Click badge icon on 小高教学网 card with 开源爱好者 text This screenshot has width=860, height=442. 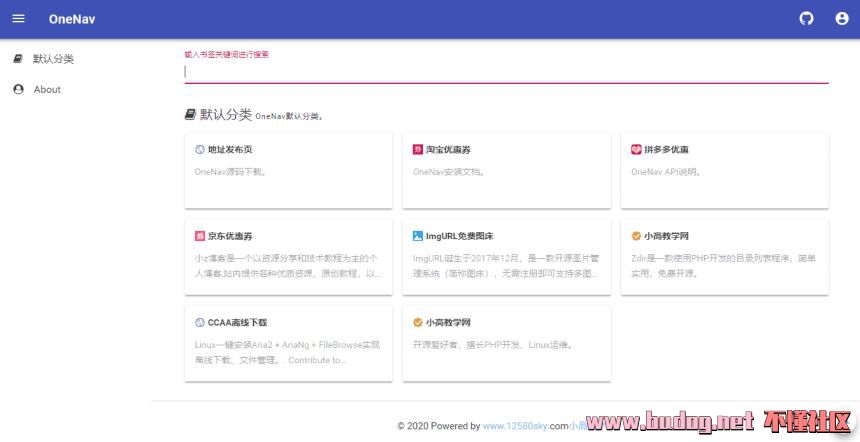pos(417,322)
